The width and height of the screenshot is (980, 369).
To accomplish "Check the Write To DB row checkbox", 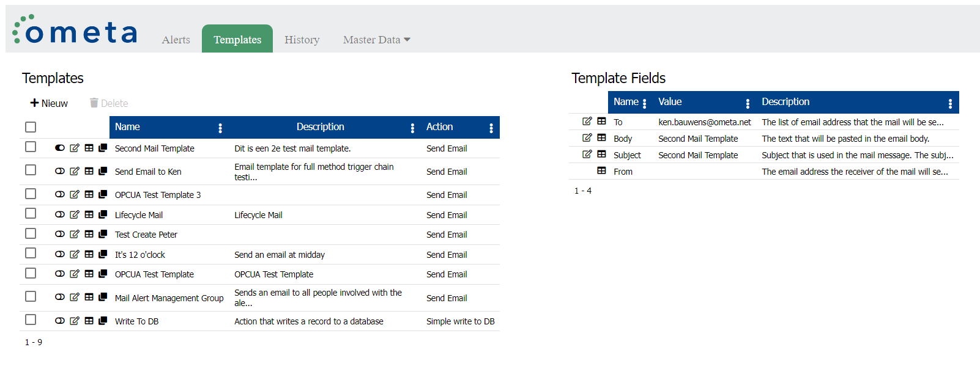I will tap(31, 320).
